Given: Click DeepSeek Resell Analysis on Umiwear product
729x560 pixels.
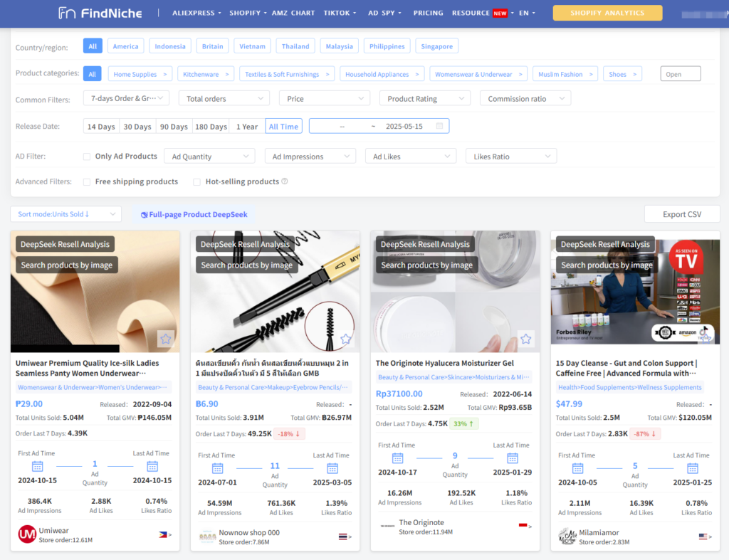Looking at the screenshot, I should point(65,244).
